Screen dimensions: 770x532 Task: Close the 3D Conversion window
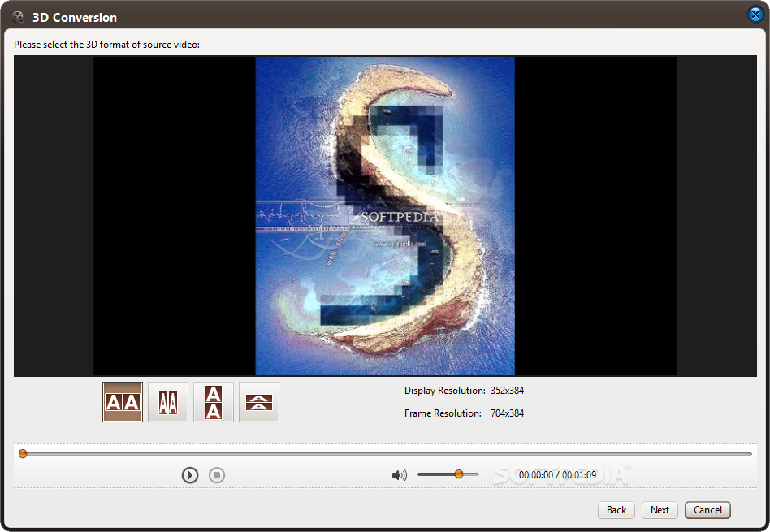[x=755, y=15]
